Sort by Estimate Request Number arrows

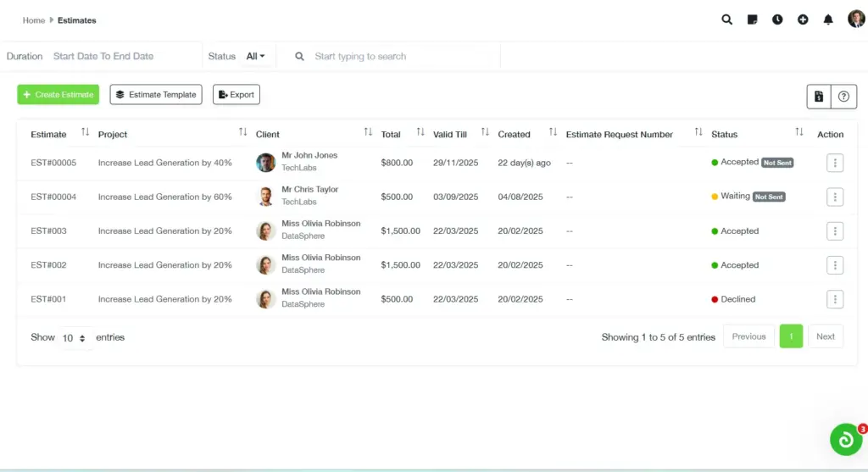point(698,132)
